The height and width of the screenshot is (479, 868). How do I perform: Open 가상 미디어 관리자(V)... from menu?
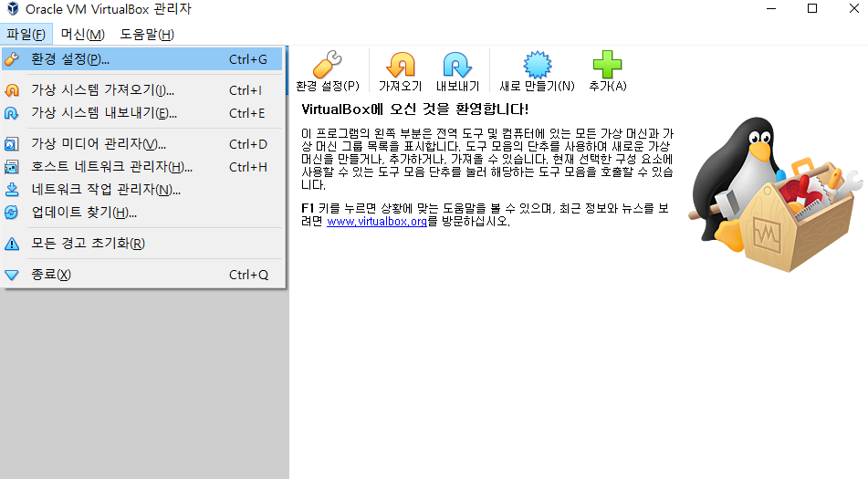coord(141,144)
